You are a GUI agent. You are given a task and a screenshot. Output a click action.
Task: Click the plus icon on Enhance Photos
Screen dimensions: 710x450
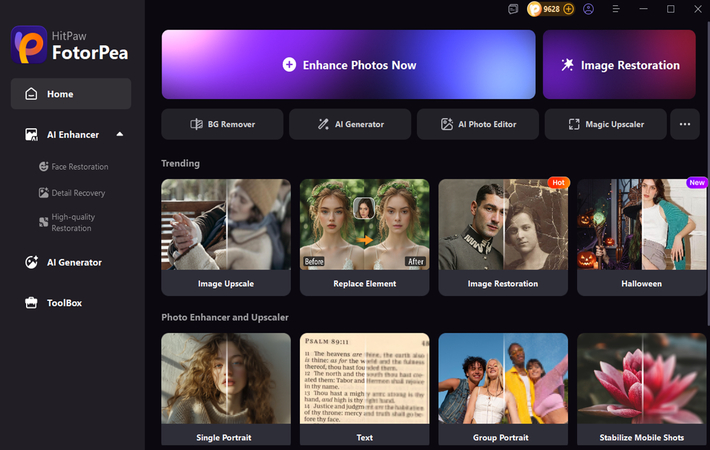coord(289,65)
